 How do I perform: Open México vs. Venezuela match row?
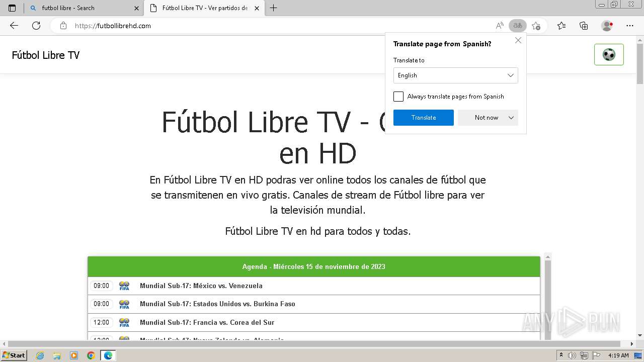314,286
